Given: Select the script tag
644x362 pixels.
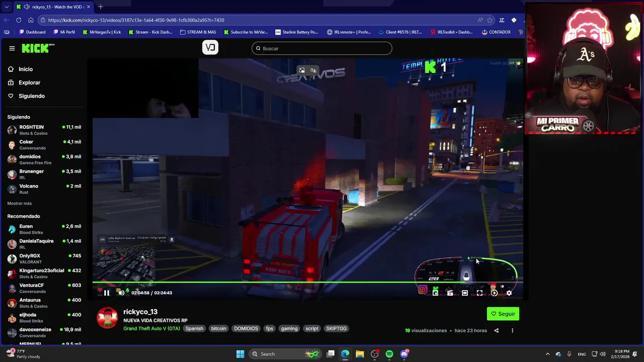Looking at the screenshot, I should point(312,328).
